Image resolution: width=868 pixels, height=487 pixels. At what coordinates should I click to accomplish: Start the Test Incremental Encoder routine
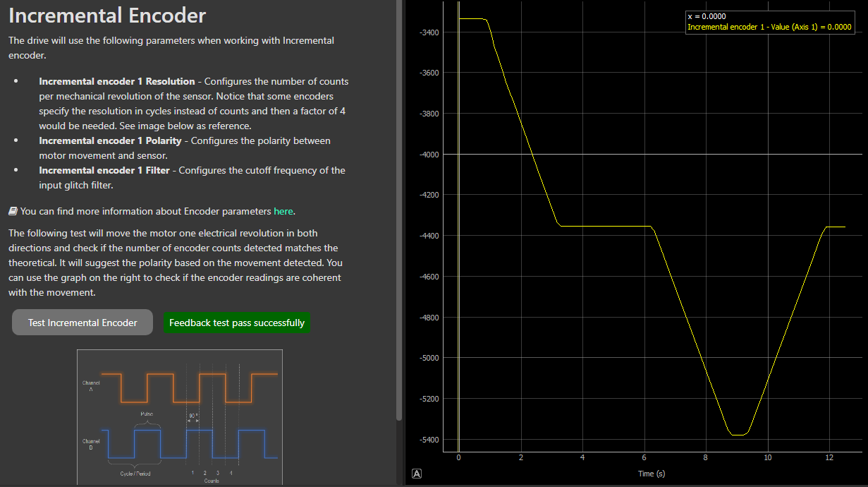coord(82,323)
